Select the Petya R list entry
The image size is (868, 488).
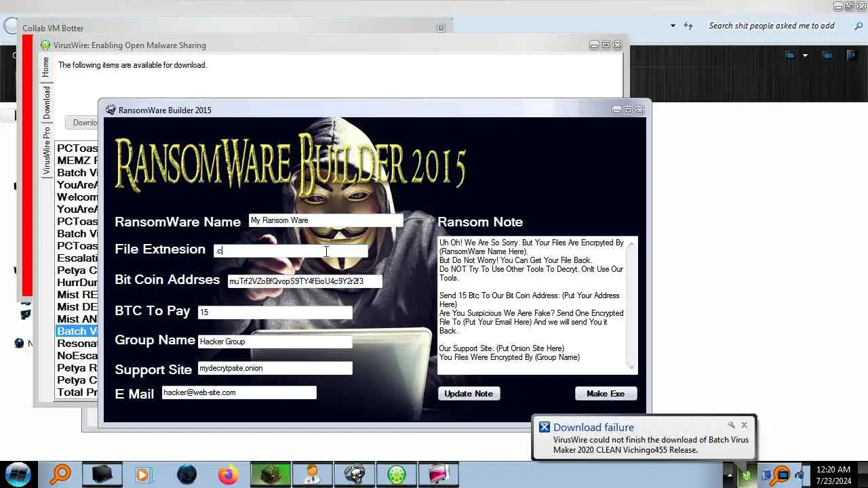click(x=77, y=368)
